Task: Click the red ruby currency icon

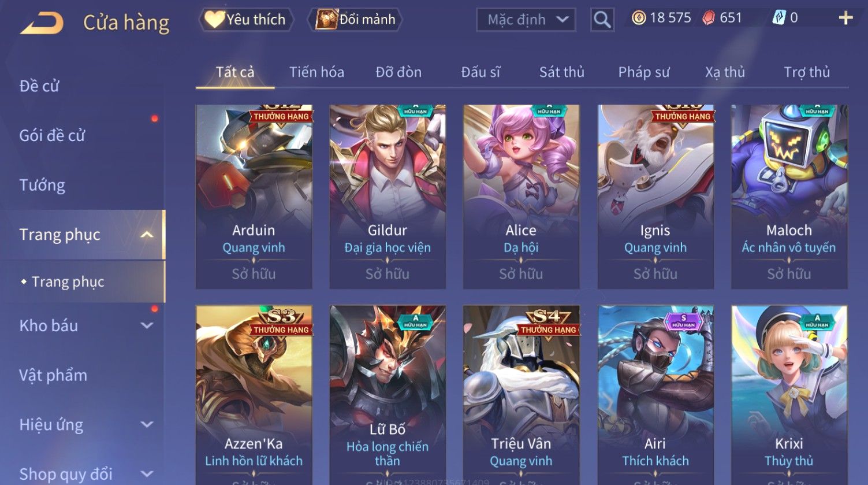Action: point(709,18)
